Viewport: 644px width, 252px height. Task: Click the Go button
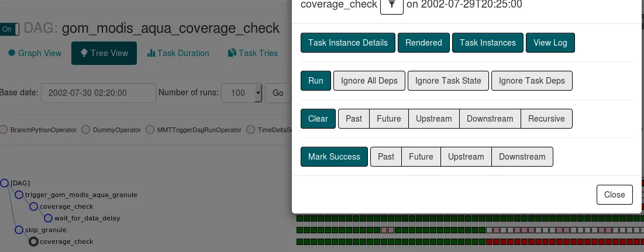click(278, 93)
